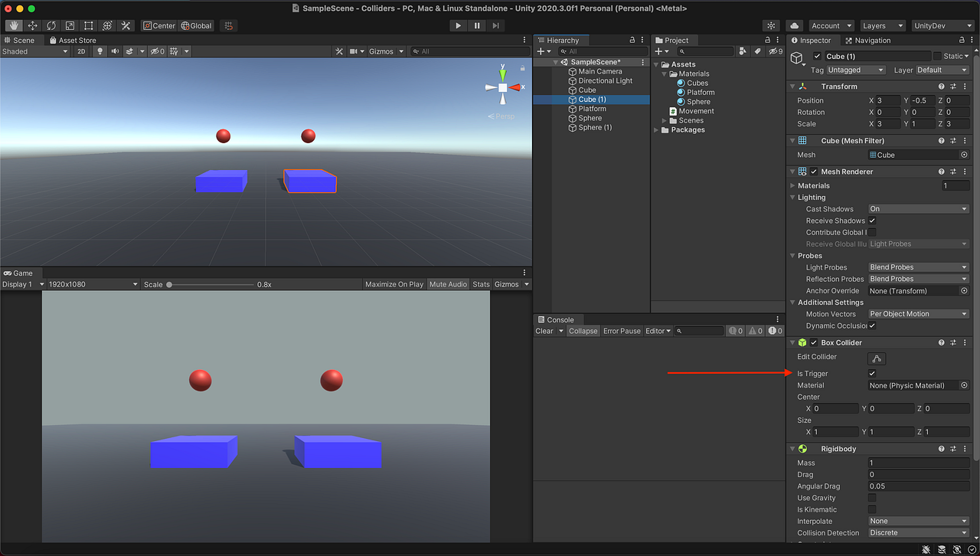Switch to the Asset Store tab
The height and width of the screenshot is (556, 980).
73,40
